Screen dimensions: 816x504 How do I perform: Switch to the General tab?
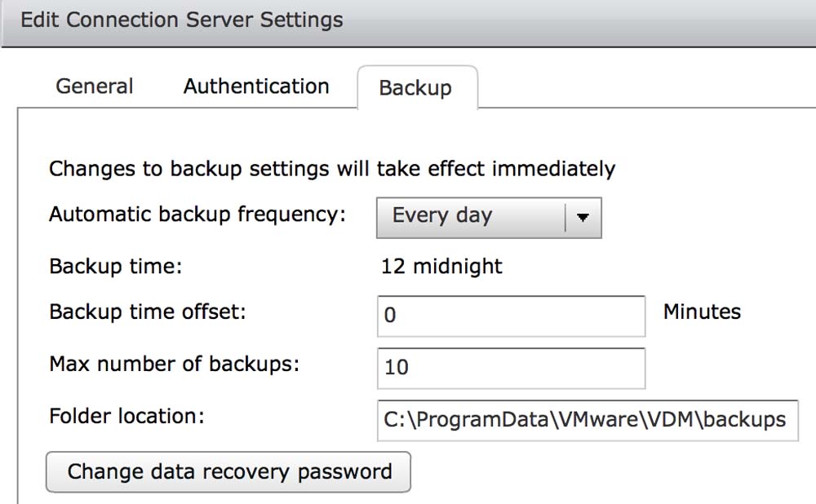coord(94,86)
